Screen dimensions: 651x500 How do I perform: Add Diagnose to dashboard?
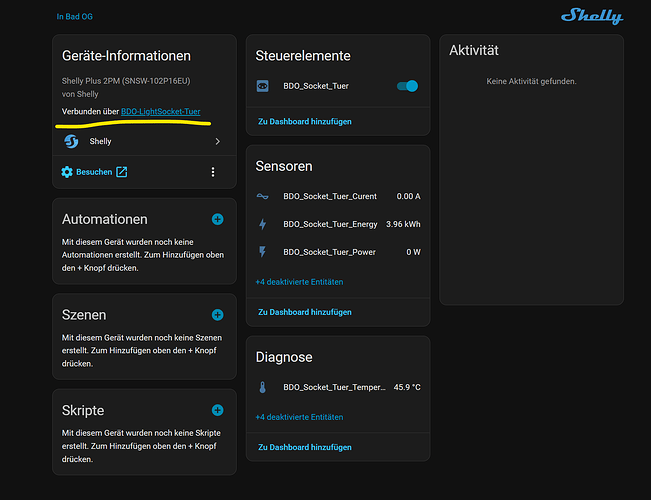click(304, 447)
